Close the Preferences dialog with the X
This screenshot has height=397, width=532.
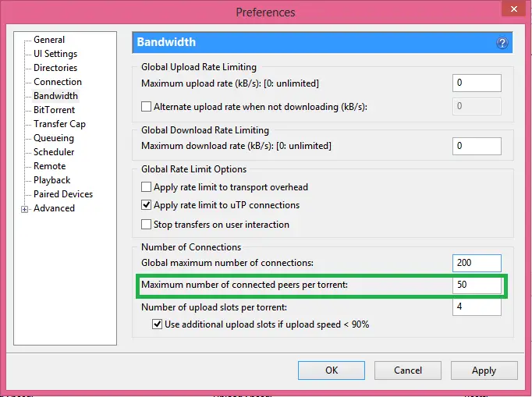(514, 9)
